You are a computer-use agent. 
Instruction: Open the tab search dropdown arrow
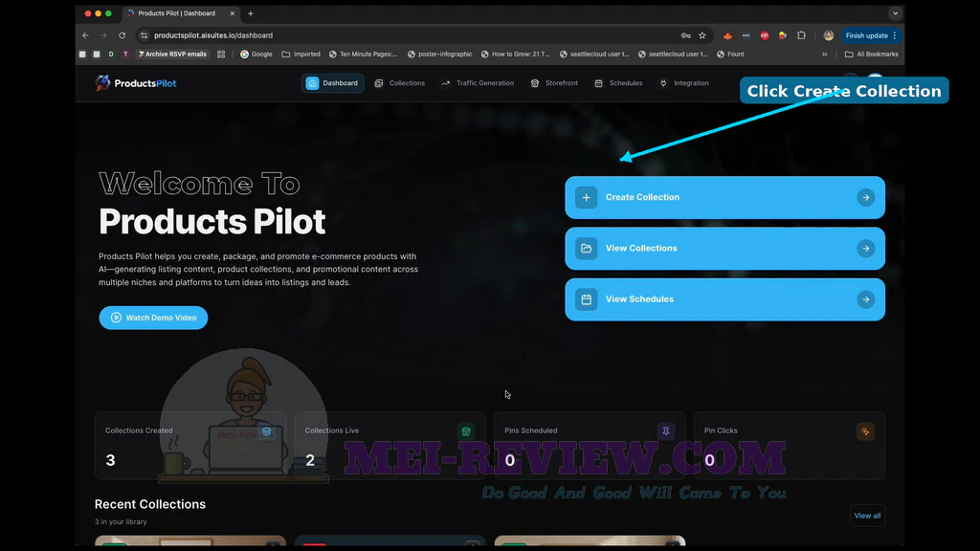coord(895,13)
